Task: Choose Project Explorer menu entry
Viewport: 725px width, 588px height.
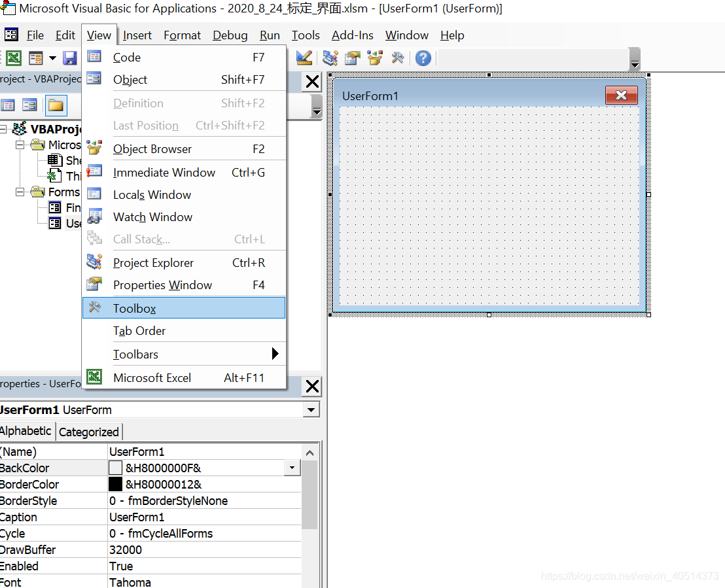Action: click(x=184, y=262)
